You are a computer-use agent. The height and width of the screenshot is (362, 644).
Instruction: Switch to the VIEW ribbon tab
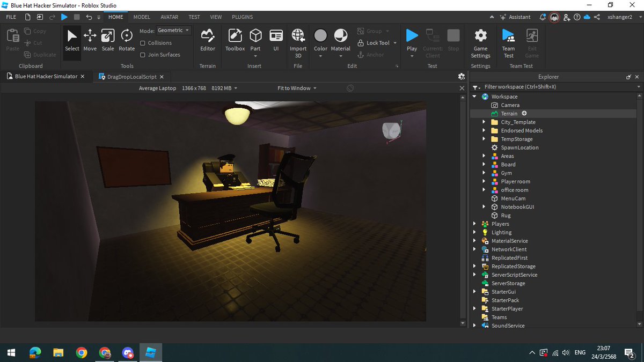pos(216,17)
